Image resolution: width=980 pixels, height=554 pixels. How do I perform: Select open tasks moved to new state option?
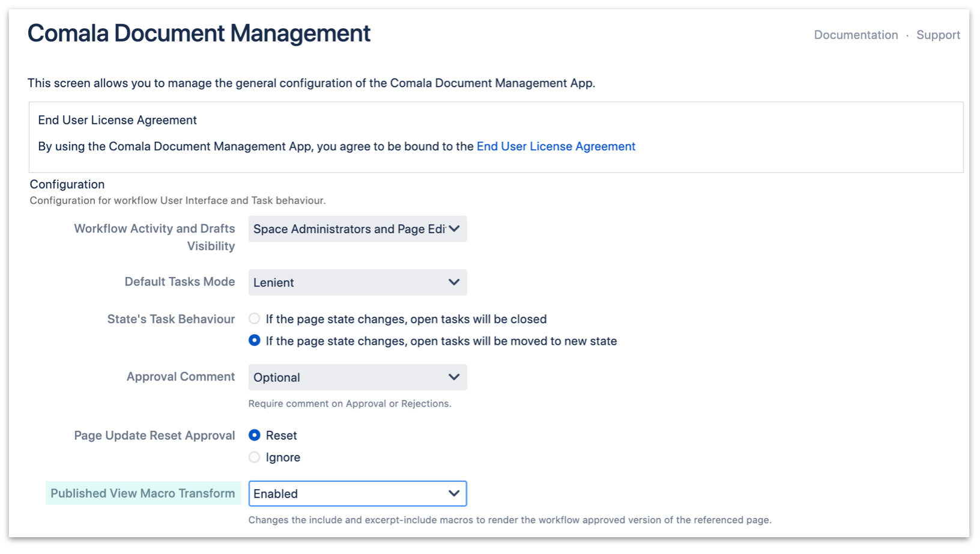[254, 341]
